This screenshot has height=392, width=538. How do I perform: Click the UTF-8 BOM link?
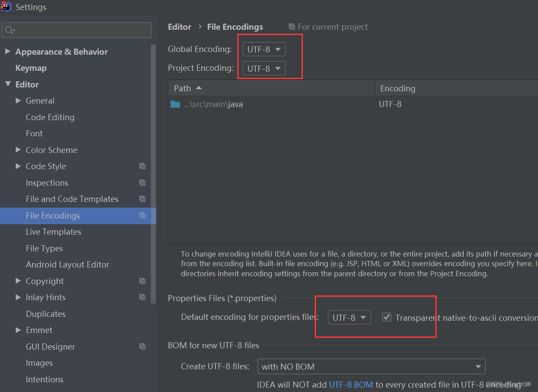pyautogui.click(x=351, y=385)
